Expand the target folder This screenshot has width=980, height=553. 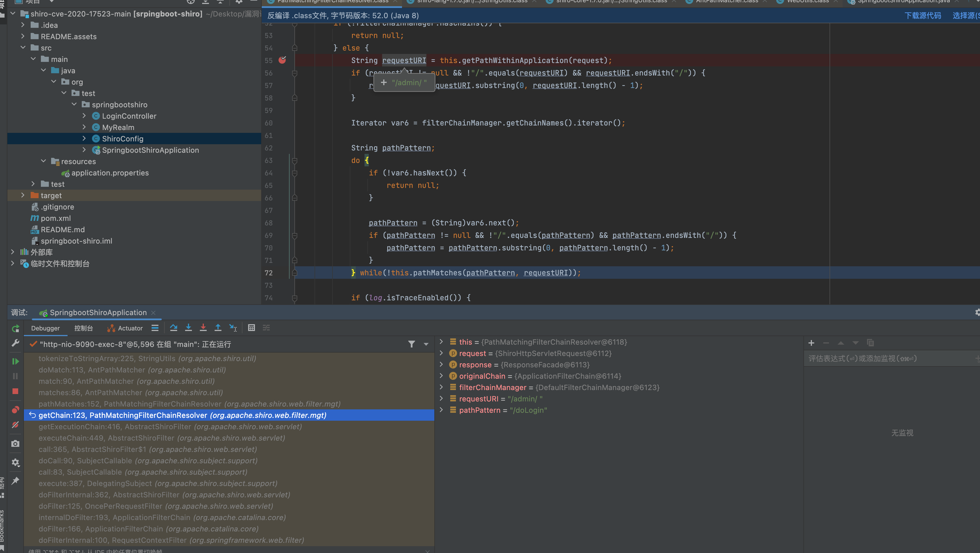pyautogui.click(x=23, y=195)
